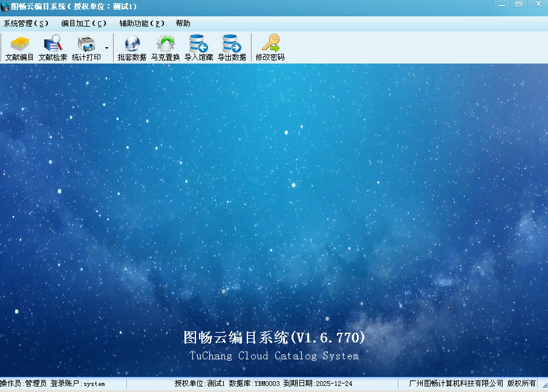
Task: Open 批套数据 batch data tool
Action: tap(132, 48)
